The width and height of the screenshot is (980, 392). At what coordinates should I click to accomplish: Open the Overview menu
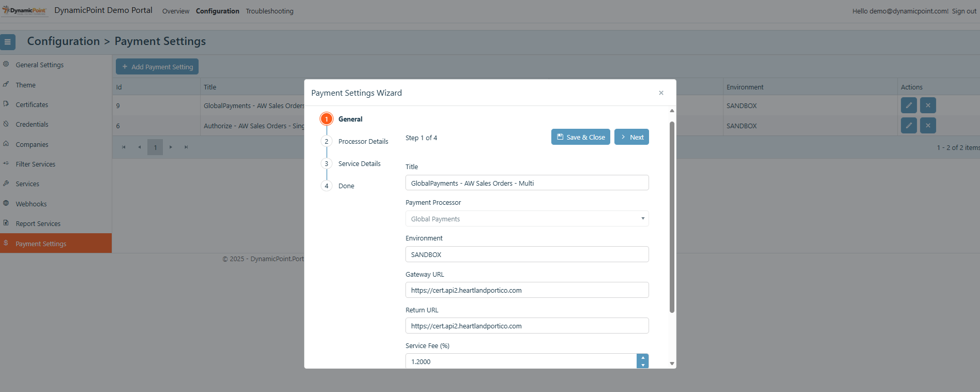click(176, 11)
